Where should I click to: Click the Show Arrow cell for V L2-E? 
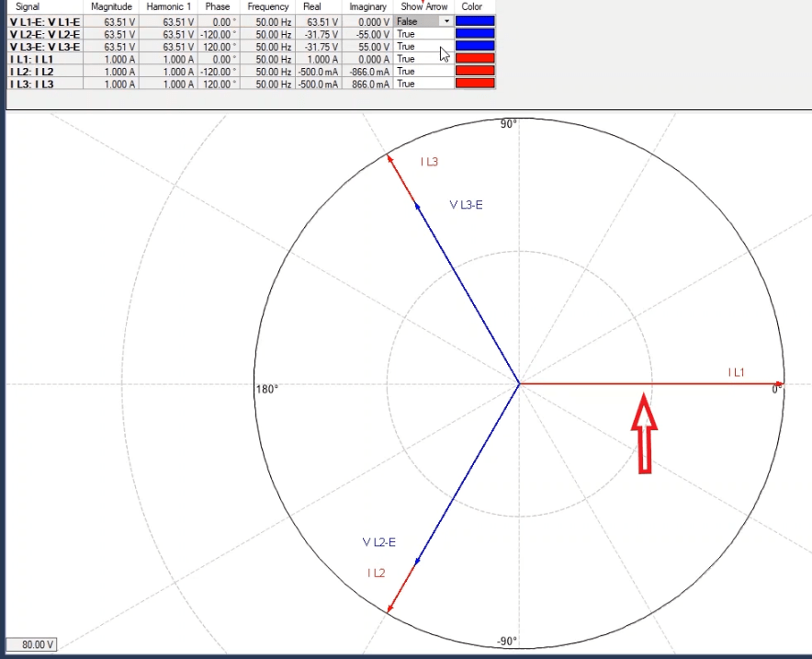pyautogui.click(x=423, y=34)
